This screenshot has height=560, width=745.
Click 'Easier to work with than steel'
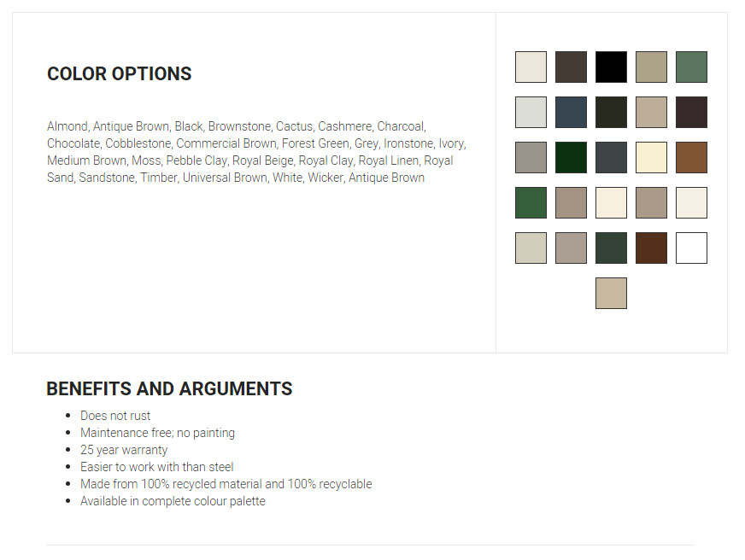point(156,467)
